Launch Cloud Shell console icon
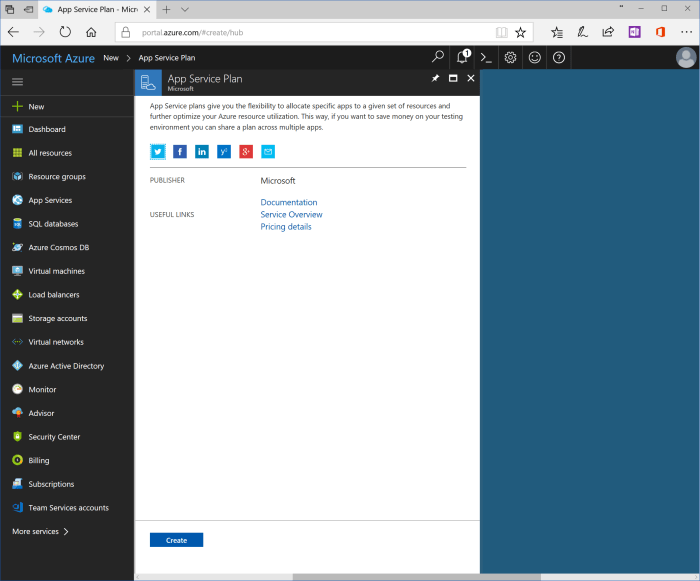The width and height of the screenshot is (700, 581). click(486, 58)
